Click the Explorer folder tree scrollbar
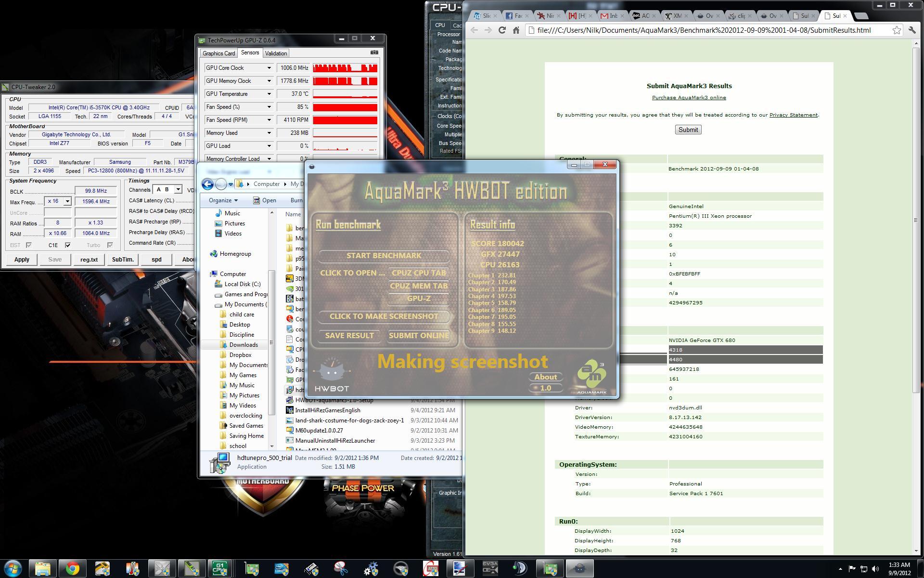924x578 pixels. click(271, 342)
